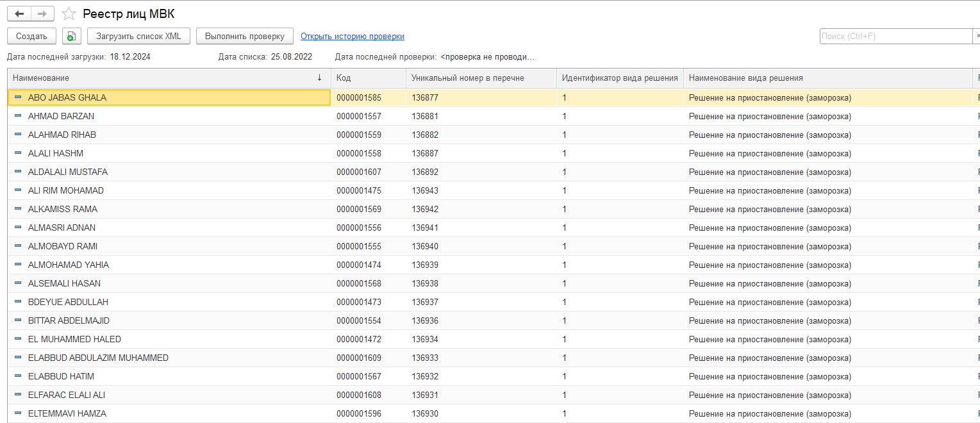Select the BITTAR ABDELMAJID name cell
This screenshot has width=980, height=423.
tap(169, 320)
